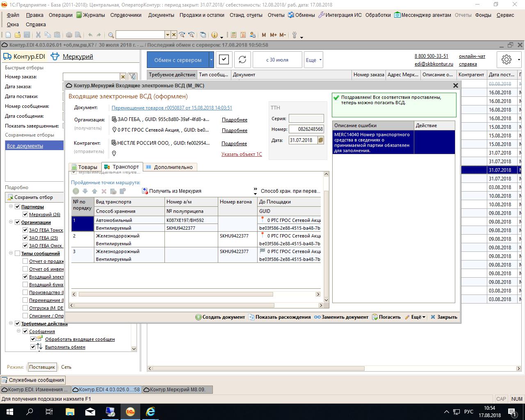The height and width of the screenshot is (420, 525).
Task: Open the calendar toolbar icon
Action: pos(243,35)
